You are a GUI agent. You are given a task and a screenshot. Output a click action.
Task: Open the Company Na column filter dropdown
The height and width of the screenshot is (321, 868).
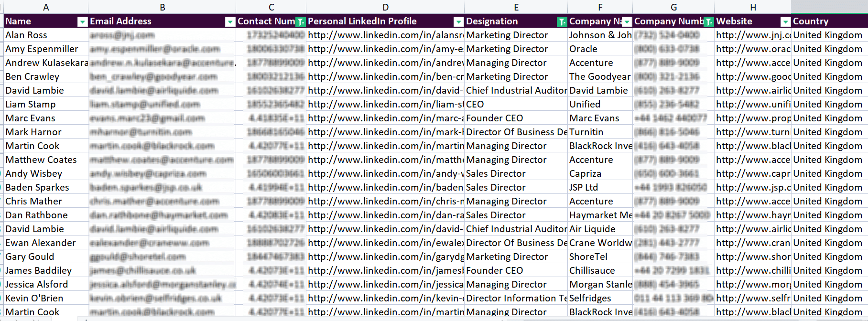[x=627, y=22]
